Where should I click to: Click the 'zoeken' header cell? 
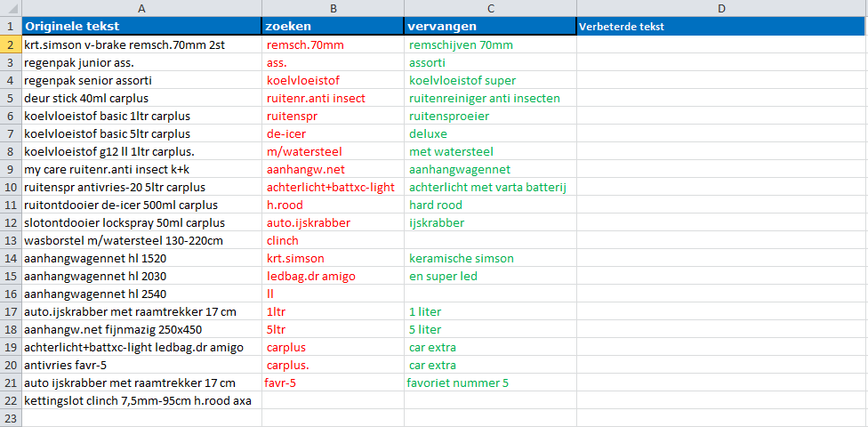[x=334, y=26]
